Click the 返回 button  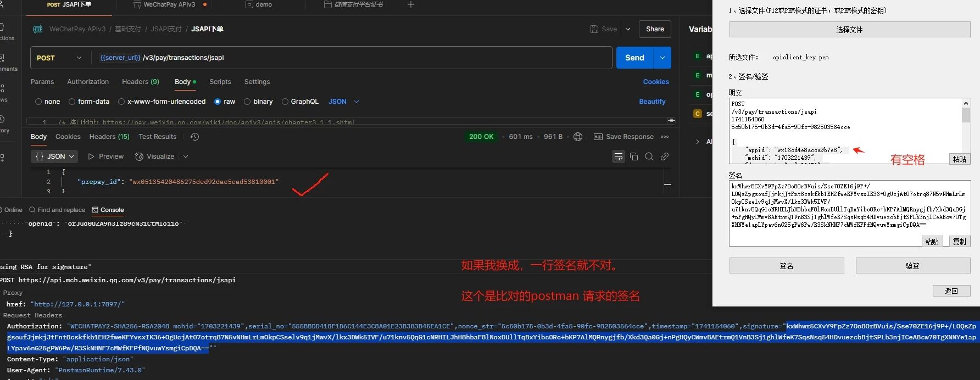click(x=951, y=292)
